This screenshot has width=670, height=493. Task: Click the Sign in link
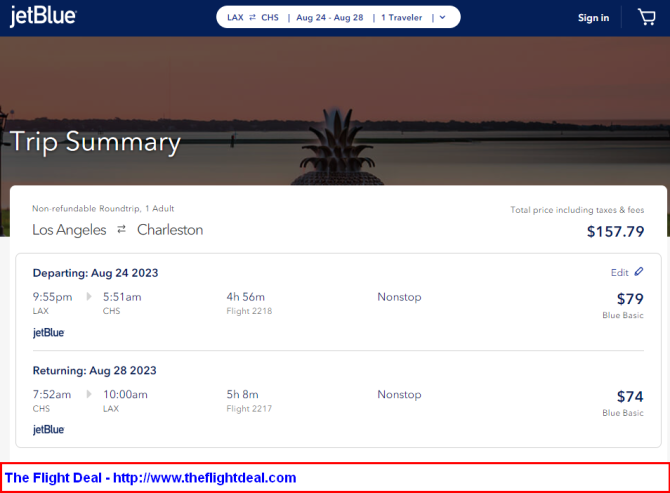(x=594, y=18)
